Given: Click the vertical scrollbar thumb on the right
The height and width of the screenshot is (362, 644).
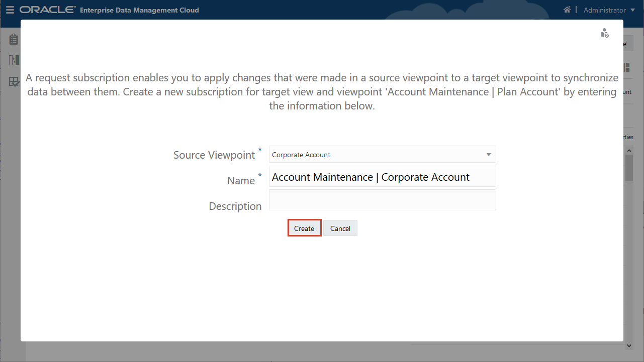Looking at the screenshot, I should [629, 167].
